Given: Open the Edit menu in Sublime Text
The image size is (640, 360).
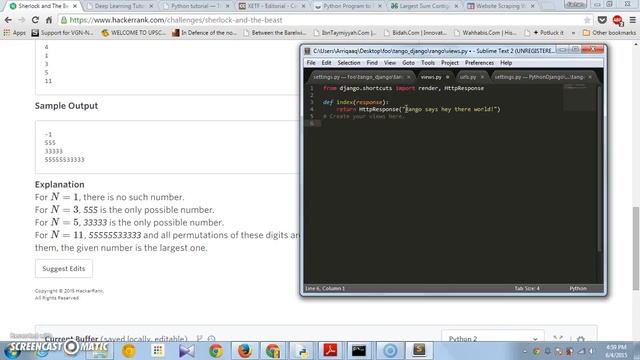Looking at the screenshot, I should pos(326,63).
